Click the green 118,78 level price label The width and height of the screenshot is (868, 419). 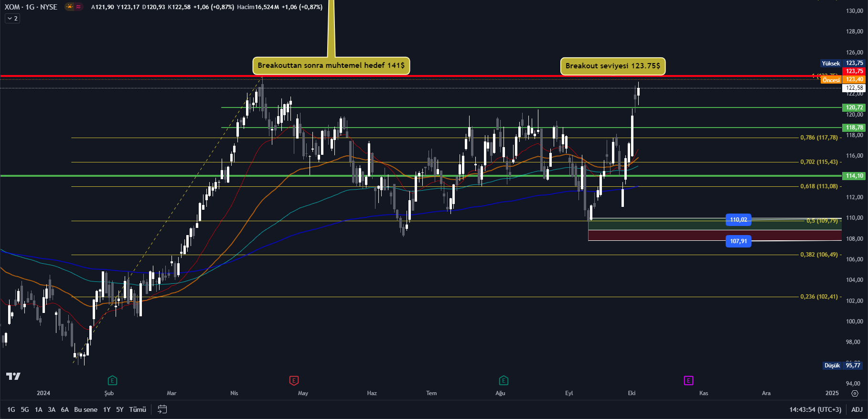855,128
